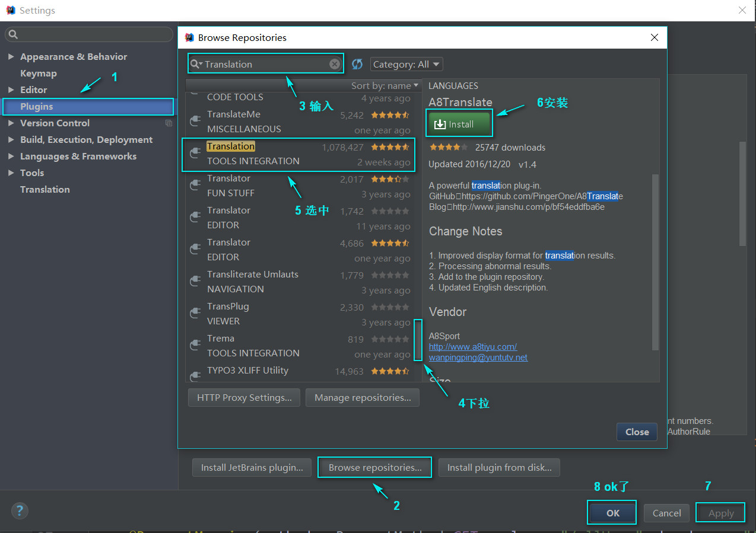Select the Translation plugin row

[300, 154]
